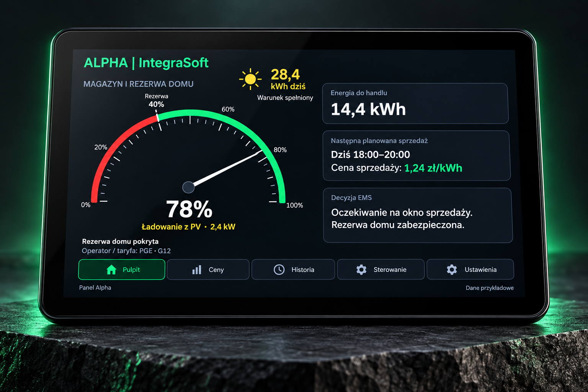Viewport: 588px width, 392px height.
Task: Click the clock icon next to Historia
Action: pos(279,269)
